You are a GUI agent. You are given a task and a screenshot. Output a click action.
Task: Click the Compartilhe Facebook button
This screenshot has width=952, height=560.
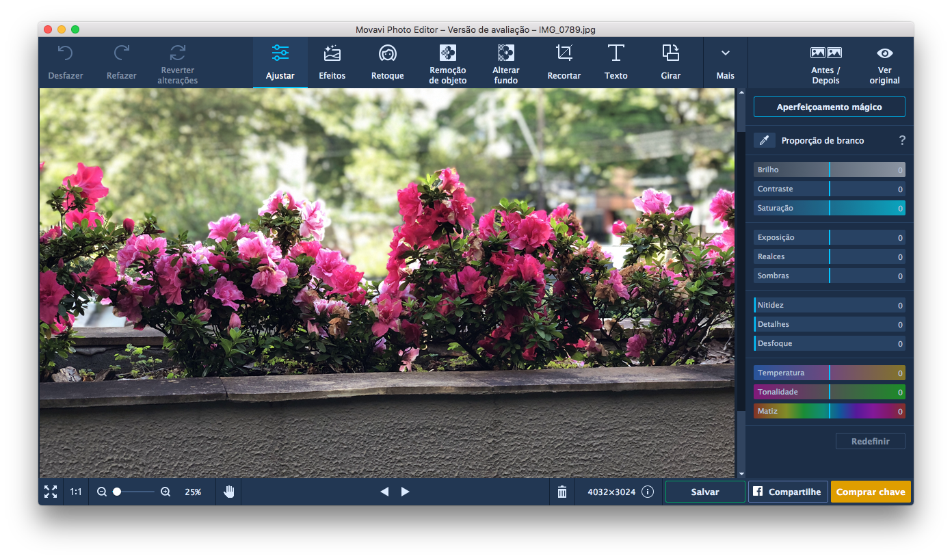point(789,492)
